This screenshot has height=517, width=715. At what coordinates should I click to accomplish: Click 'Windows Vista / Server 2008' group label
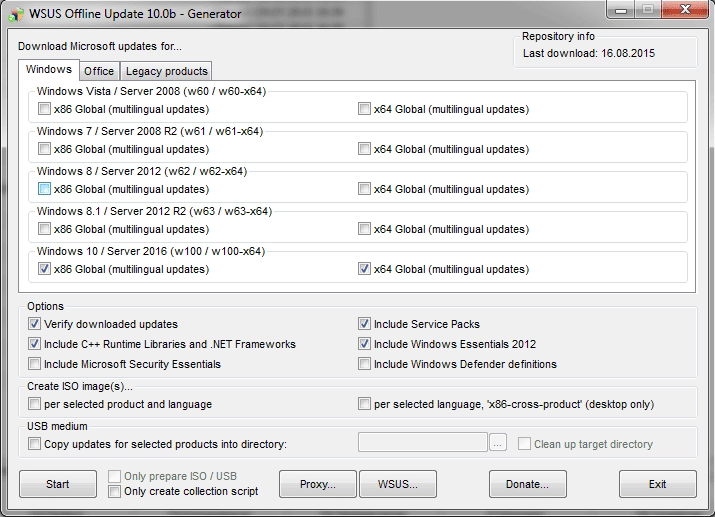tap(151, 91)
